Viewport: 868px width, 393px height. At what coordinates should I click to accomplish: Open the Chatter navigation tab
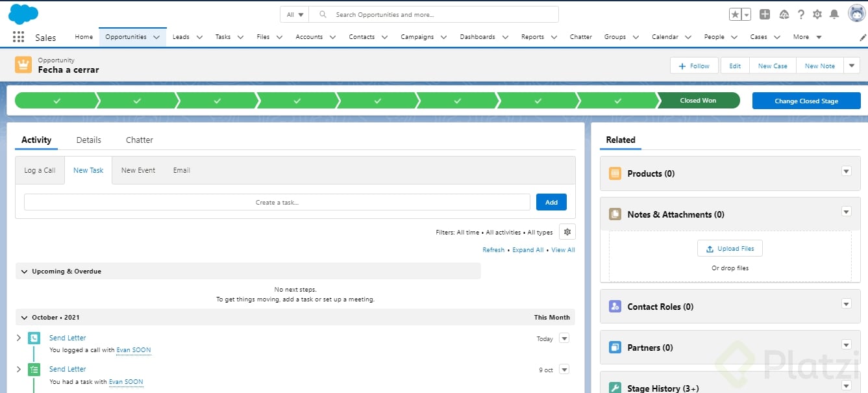[x=581, y=37]
